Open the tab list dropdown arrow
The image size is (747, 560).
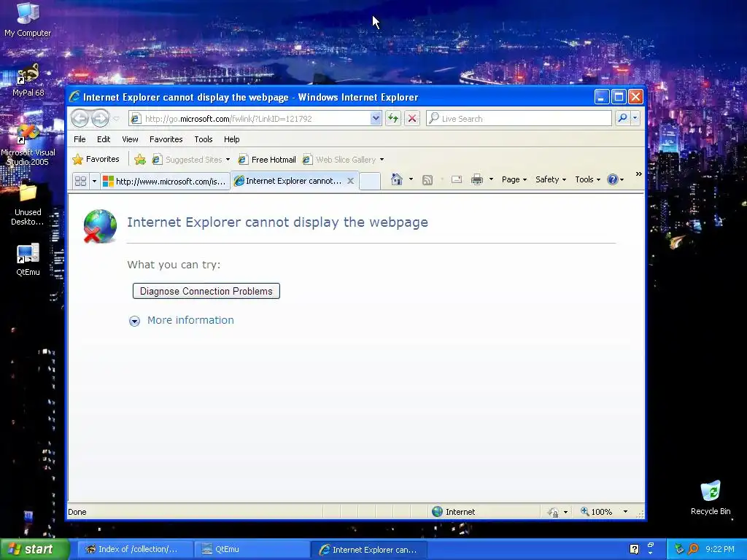point(94,181)
